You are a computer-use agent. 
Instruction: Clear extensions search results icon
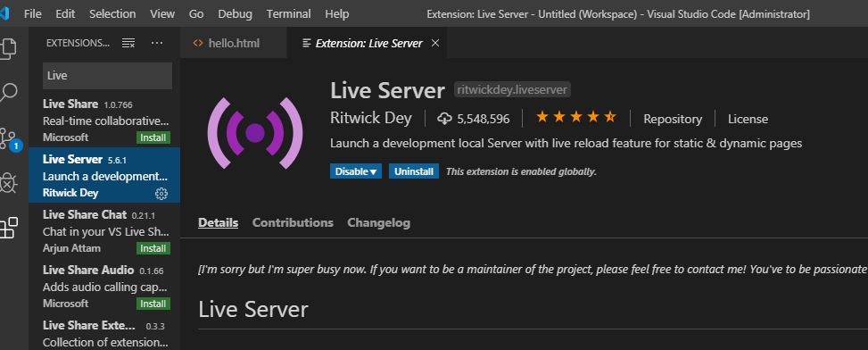pos(128,43)
